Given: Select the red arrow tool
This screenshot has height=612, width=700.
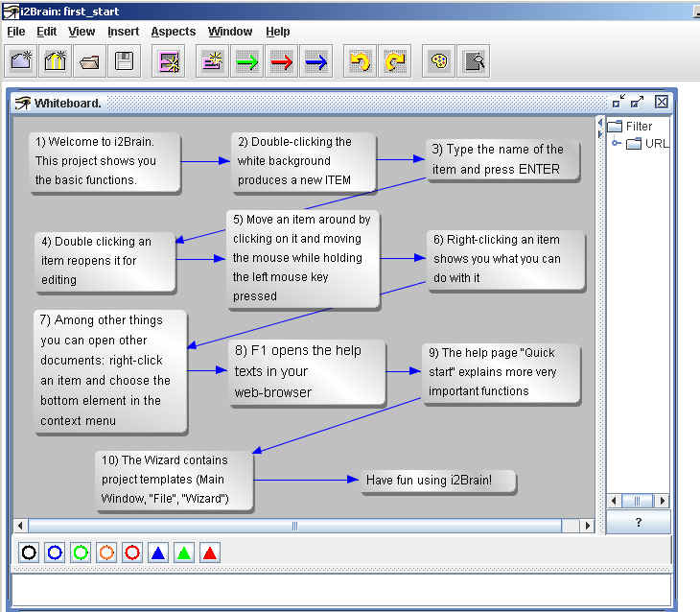Looking at the screenshot, I should tap(281, 61).
